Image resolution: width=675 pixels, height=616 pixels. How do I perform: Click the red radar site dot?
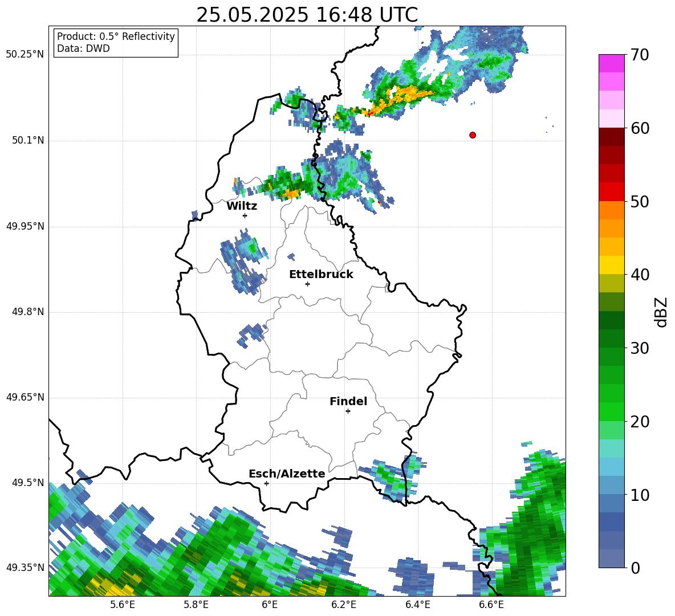click(x=473, y=135)
